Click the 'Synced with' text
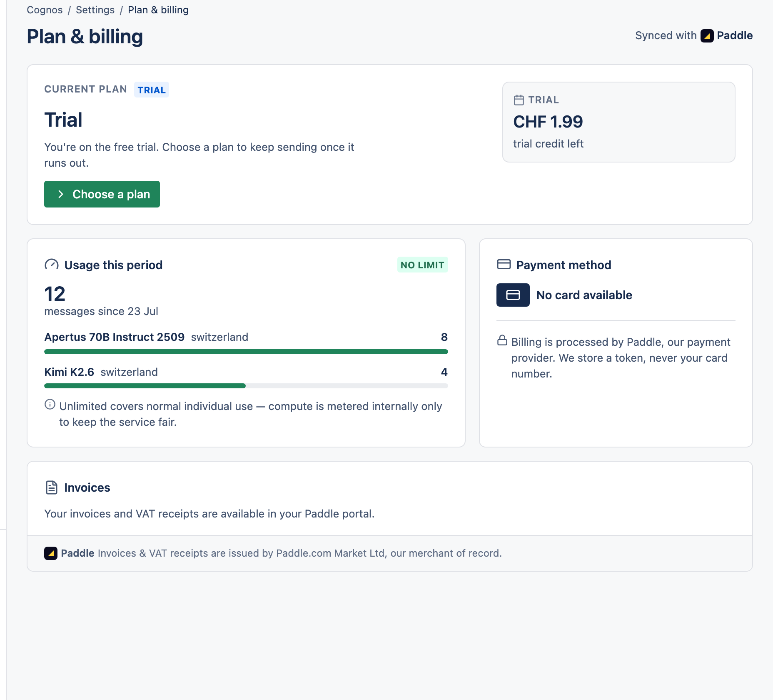773x700 pixels. [x=666, y=35]
